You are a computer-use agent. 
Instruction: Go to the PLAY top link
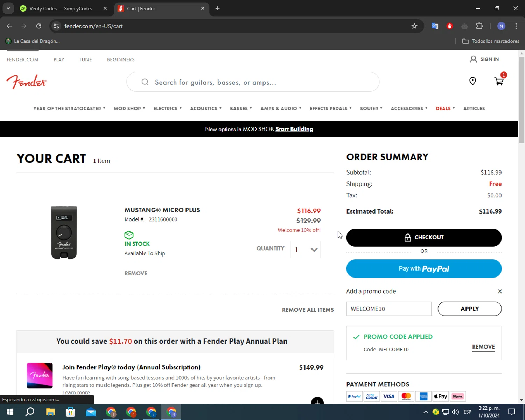[x=59, y=59]
